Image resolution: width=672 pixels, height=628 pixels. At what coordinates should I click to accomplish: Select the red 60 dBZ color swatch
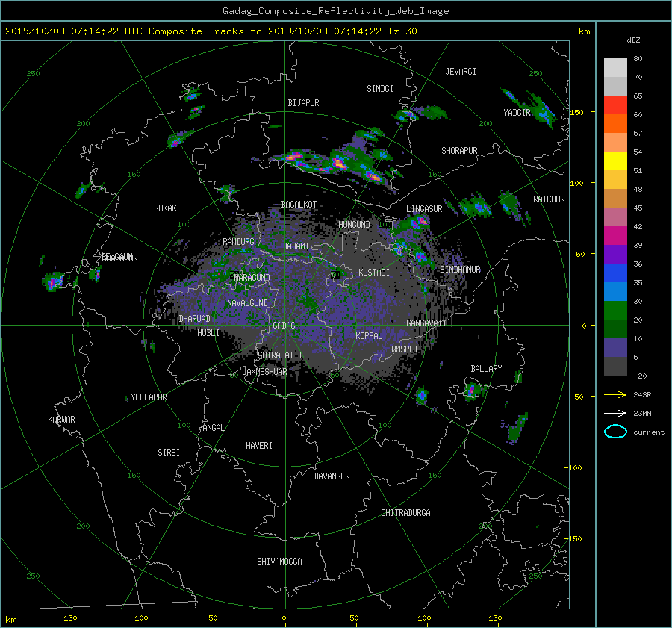point(615,105)
